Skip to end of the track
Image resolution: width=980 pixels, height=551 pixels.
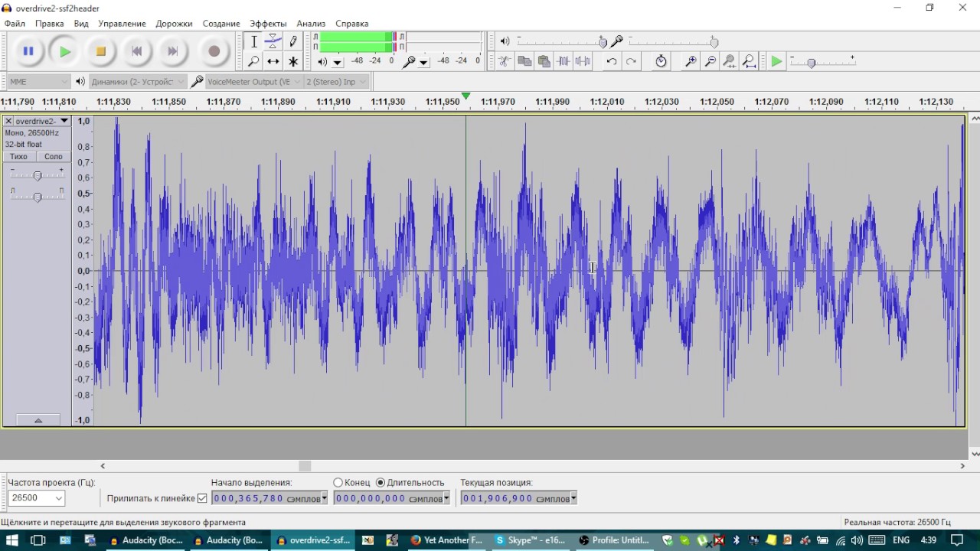173,51
